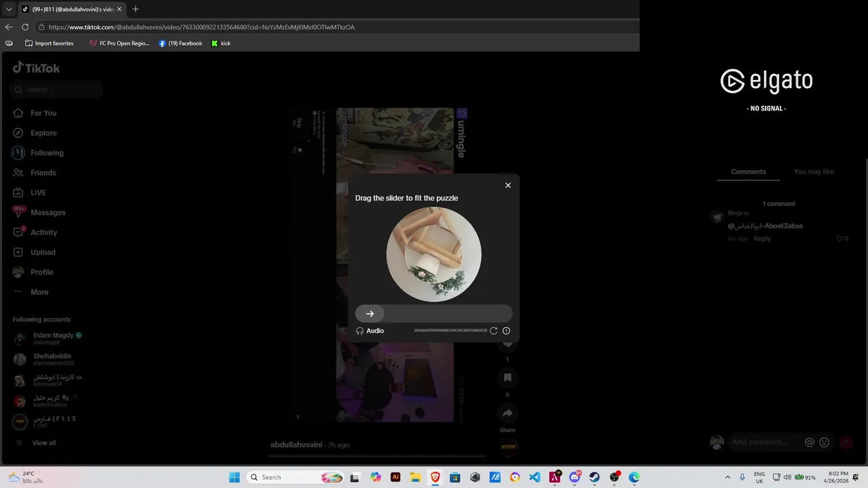The image size is (868, 488).
Task: Close the puzzle verification dialog
Action: (508, 185)
